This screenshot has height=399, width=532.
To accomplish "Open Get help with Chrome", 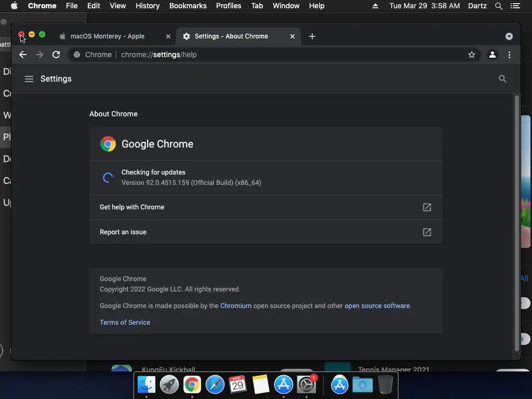I will (266, 207).
